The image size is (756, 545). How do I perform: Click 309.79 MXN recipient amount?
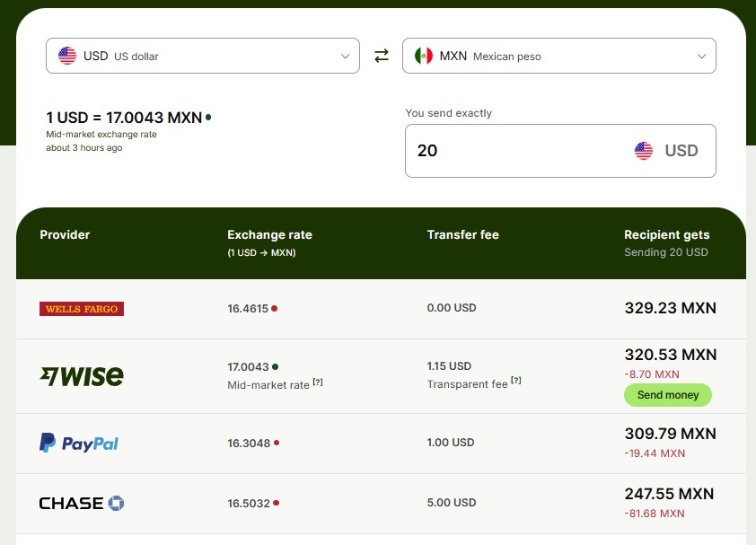click(x=670, y=434)
